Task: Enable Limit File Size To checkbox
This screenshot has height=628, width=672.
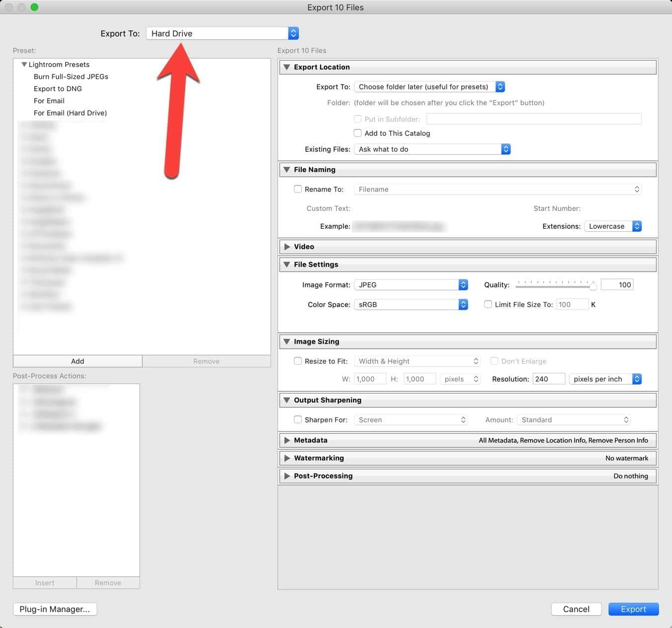Action: 488,305
